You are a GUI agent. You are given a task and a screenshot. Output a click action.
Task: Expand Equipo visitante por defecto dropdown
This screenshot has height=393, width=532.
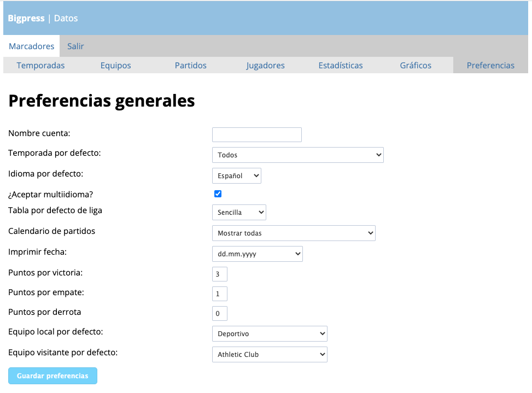point(270,354)
